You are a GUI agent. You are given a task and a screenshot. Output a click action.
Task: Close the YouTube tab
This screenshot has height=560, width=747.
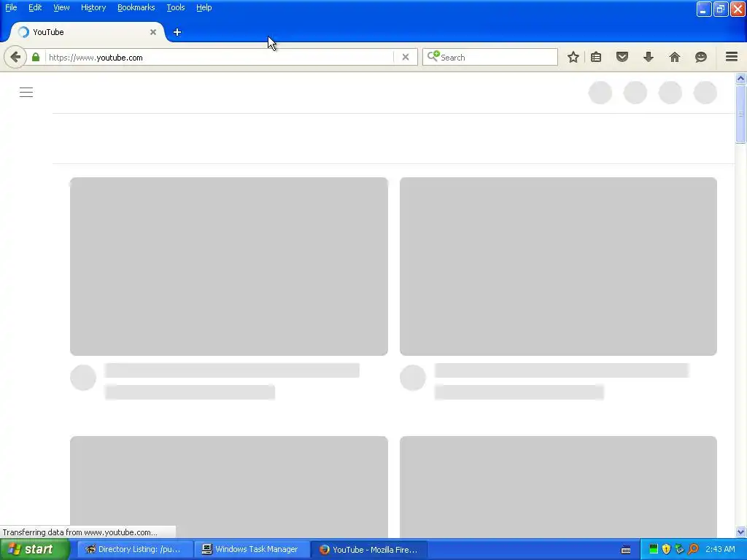click(153, 32)
